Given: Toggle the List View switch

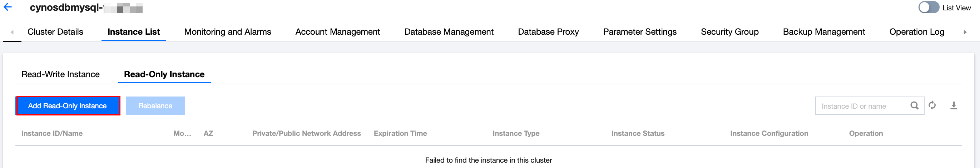Looking at the screenshot, I should tap(929, 8).
